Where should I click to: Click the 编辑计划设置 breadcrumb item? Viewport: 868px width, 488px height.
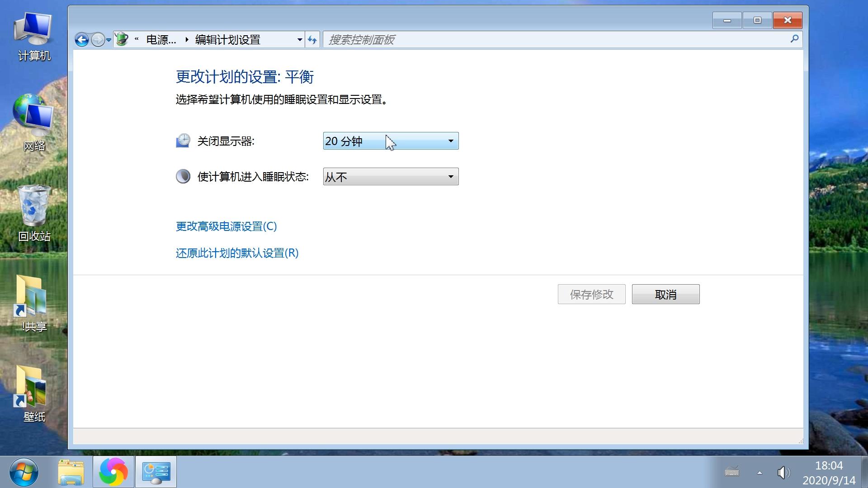coord(227,40)
